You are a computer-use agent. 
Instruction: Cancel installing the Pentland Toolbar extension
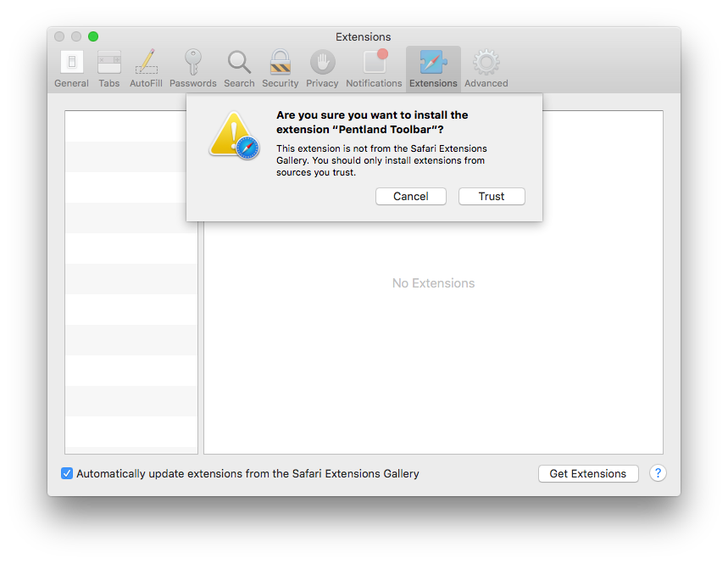(410, 196)
